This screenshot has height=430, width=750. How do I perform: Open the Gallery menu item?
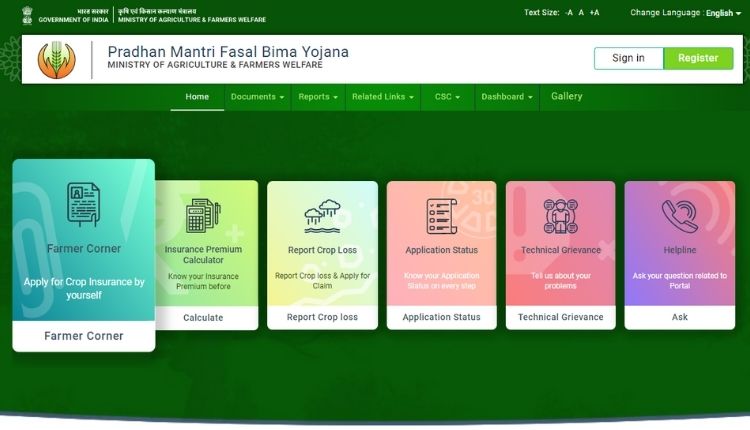point(566,96)
